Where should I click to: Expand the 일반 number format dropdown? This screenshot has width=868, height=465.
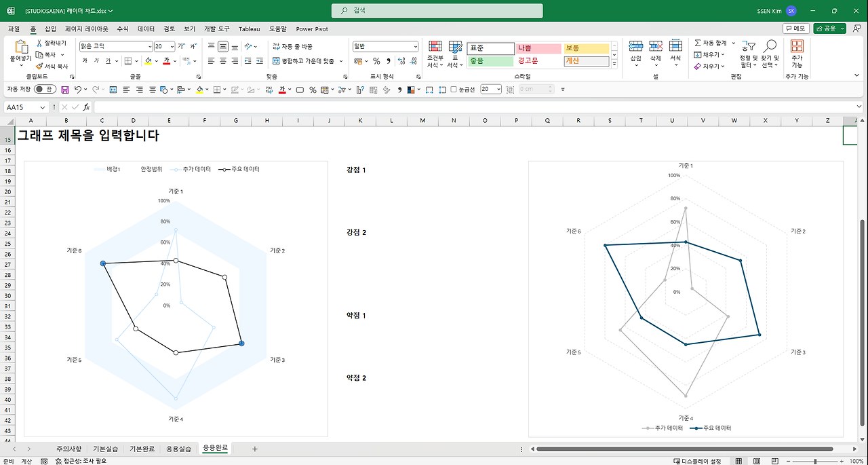click(415, 47)
